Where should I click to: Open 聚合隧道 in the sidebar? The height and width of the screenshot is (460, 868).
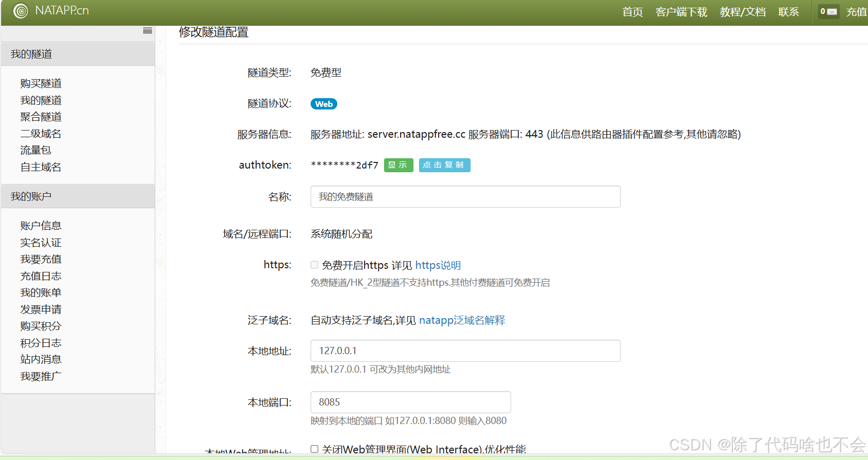coord(41,117)
